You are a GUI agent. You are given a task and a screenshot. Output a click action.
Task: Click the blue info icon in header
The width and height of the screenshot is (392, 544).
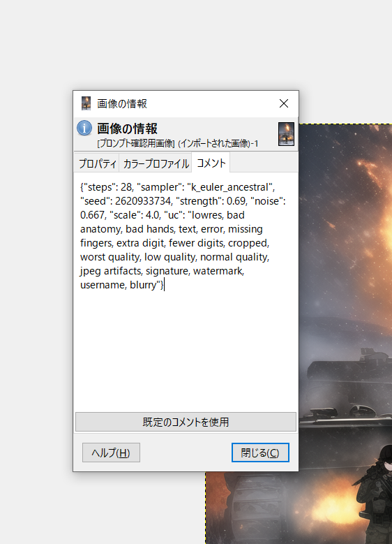[84, 128]
